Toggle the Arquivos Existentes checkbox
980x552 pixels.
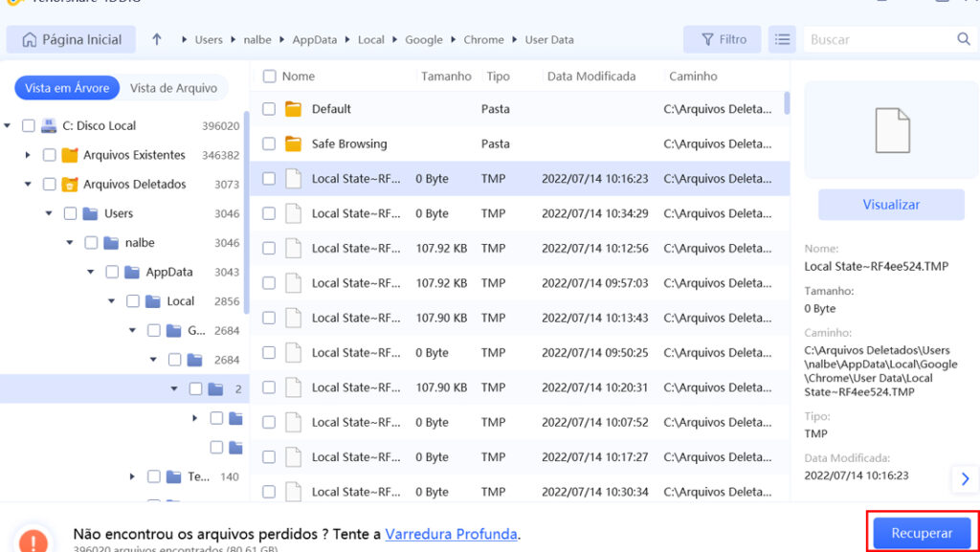tap(49, 155)
